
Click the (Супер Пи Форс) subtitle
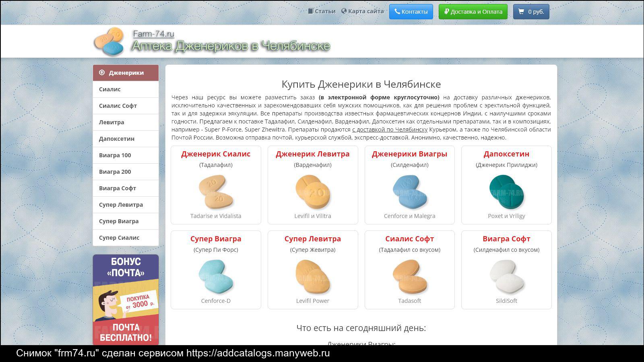(216, 250)
